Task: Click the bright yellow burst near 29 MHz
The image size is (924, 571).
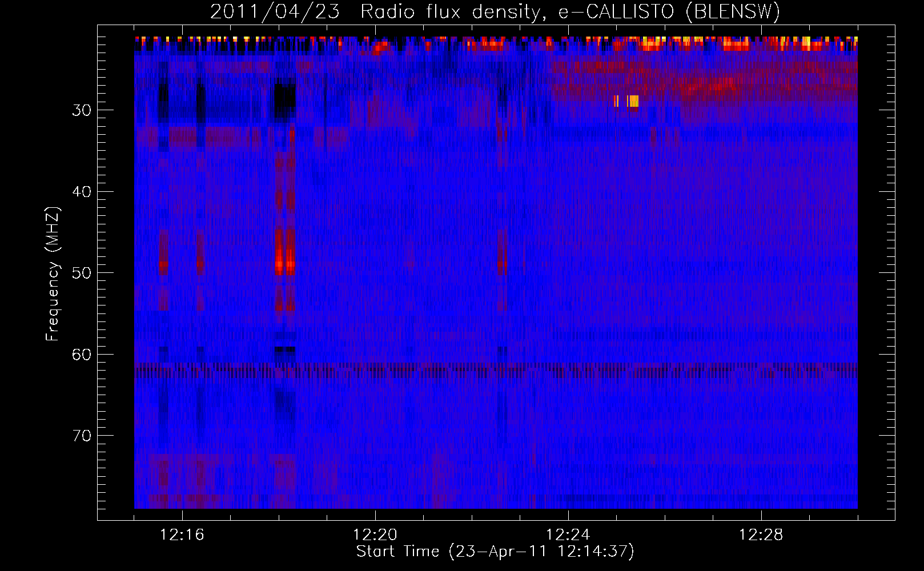Action: pyautogui.click(x=626, y=101)
